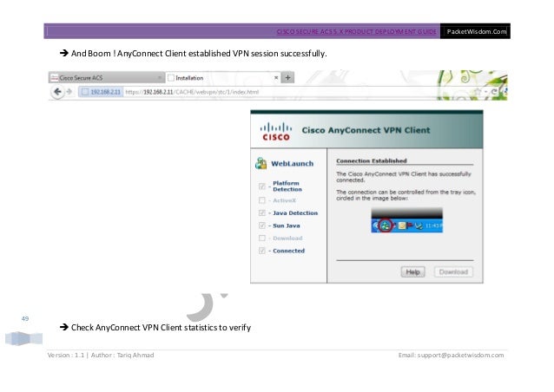Click the Cisco Secure ACS guide header link
554x392 pixels.
pos(357,31)
